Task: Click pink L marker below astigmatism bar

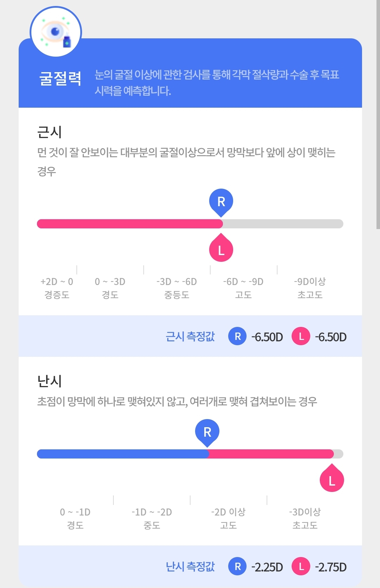Action: click(332, 478)
